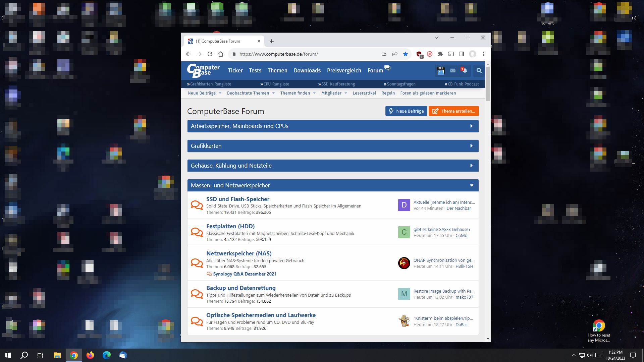The width and height of the screenshot is (644, 362).
Task: Open the uBlock shield extension icon
Action: coord(419,54)
